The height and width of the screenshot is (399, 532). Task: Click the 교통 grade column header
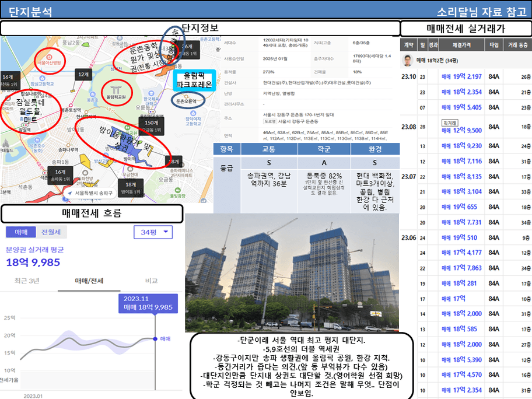click(269, 149)
